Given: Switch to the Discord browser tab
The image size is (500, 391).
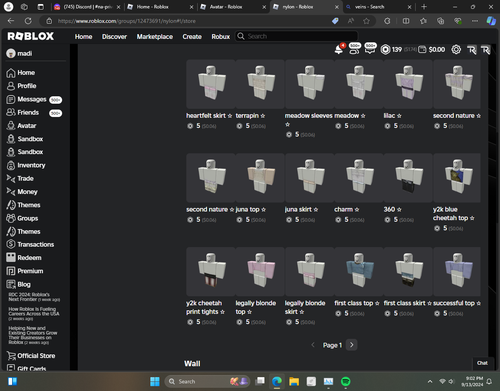Looking at the screenshot, I should tap(87, 7).
